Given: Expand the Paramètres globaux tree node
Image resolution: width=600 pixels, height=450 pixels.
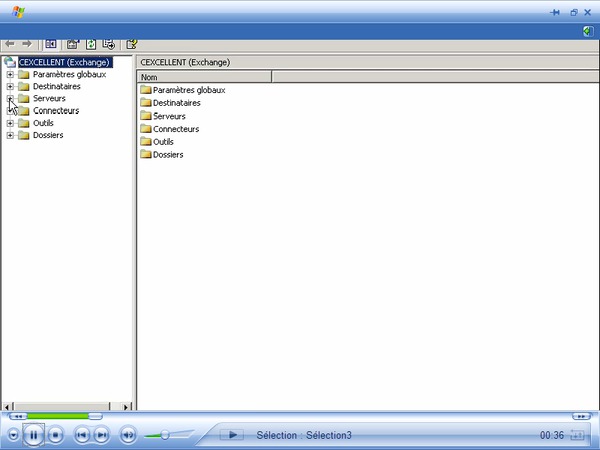Looking at the screenshot, I should point(10,75).
